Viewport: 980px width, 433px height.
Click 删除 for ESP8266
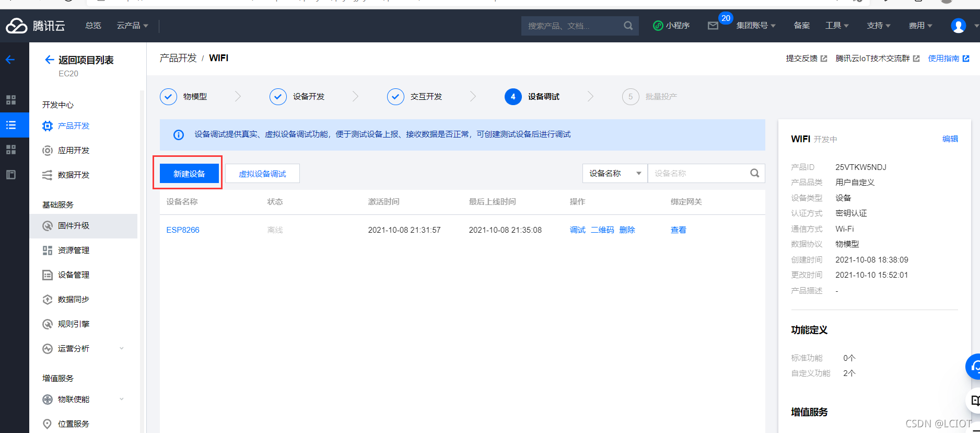(x=627, y=230)
